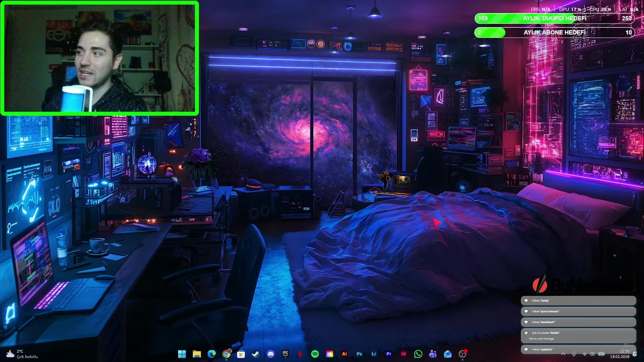Click the AYLIK ABONE HEDEFİ progress bar
This screenshot has width=644, height=362.
pyautogui.click(x=554, y=32)
